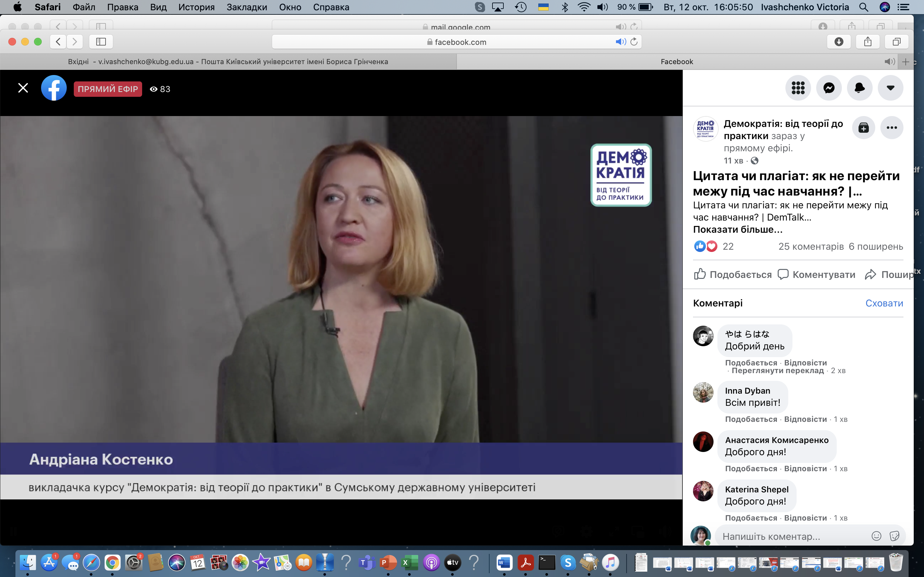This screenshot has width=924, height=577.
Task: Open the emoji picker in comment box
Action: pos(876,536)
